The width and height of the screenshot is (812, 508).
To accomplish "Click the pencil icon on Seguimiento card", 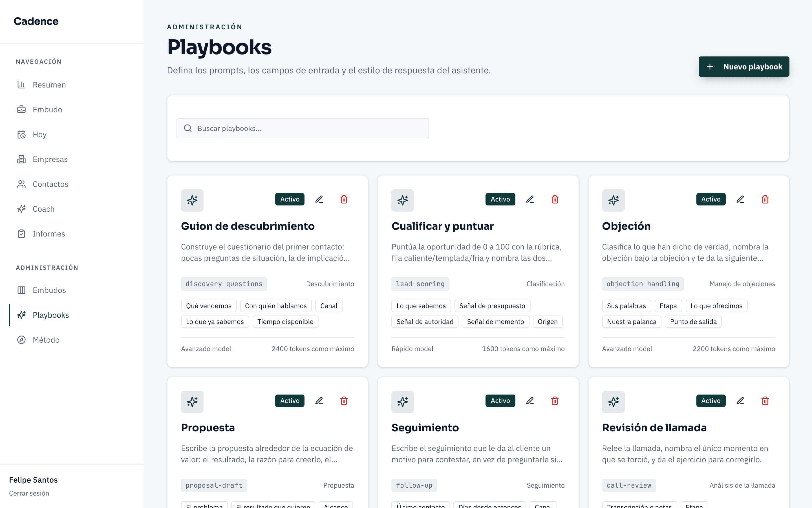I will 530,401.
